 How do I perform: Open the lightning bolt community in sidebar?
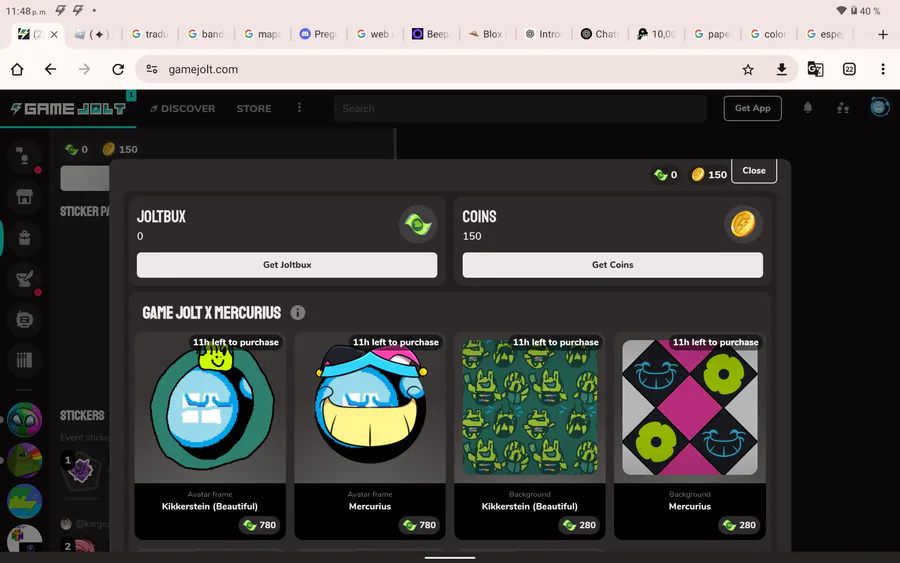pyautogui.click(x=24, y=501)
